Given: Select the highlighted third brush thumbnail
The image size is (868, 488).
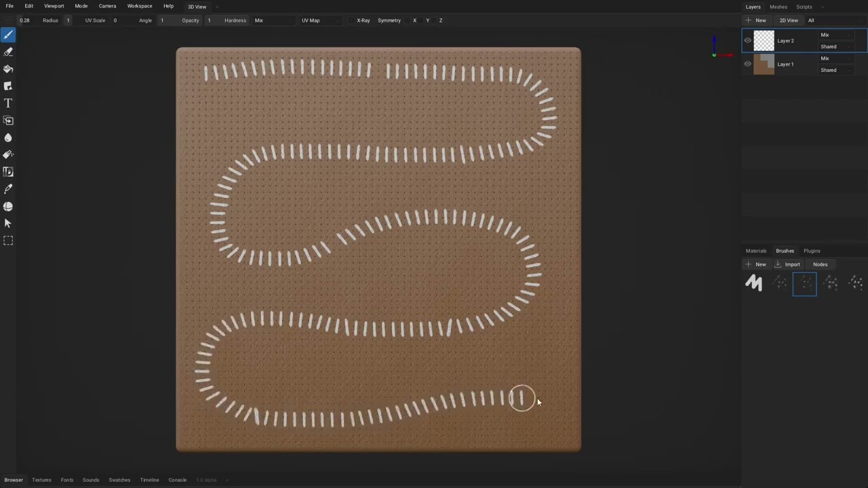Looking at the screenshot, I should [x=805, y=283].
